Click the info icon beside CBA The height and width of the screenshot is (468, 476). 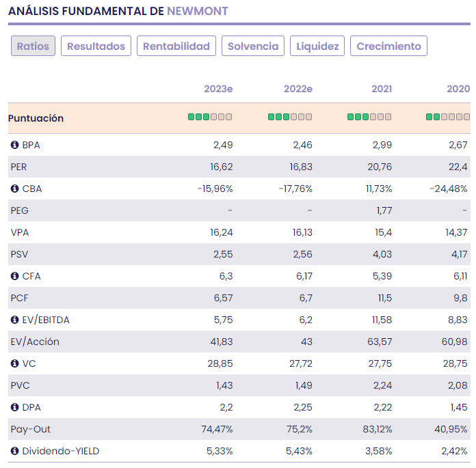pos(14,189)
